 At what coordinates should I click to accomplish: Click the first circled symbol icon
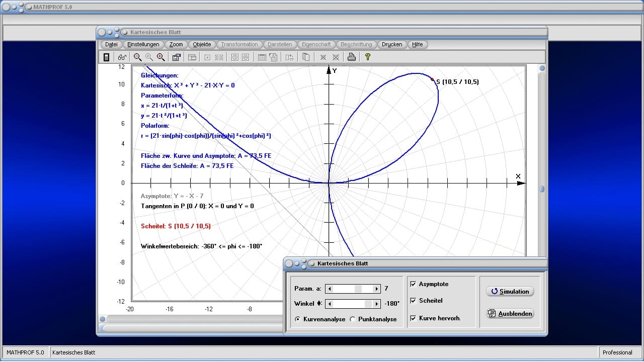point(234,57)
